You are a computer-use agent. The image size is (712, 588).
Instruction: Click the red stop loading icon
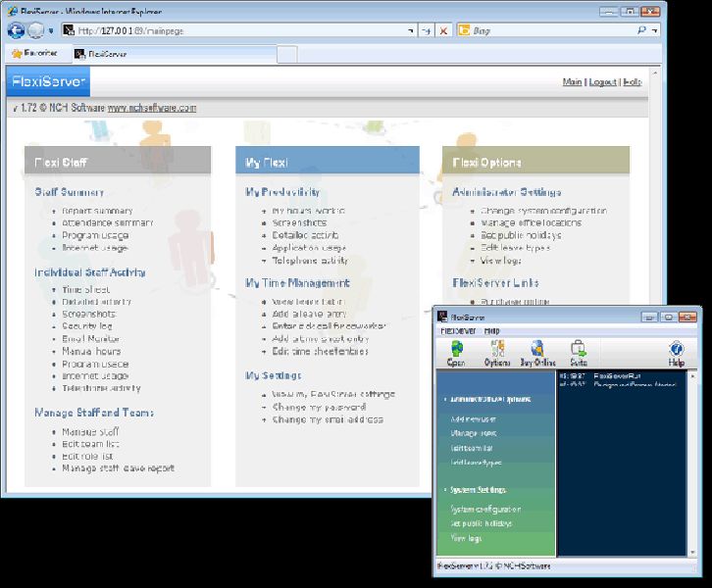pyautogui.click(x=443, y=30)
